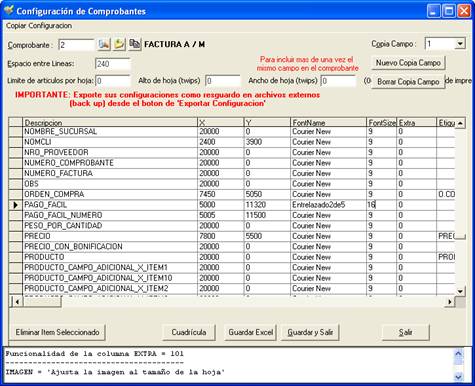Minimize the Configuración de Comprobantes window
The width and height of the screenshot is (475, 386).
433,11
